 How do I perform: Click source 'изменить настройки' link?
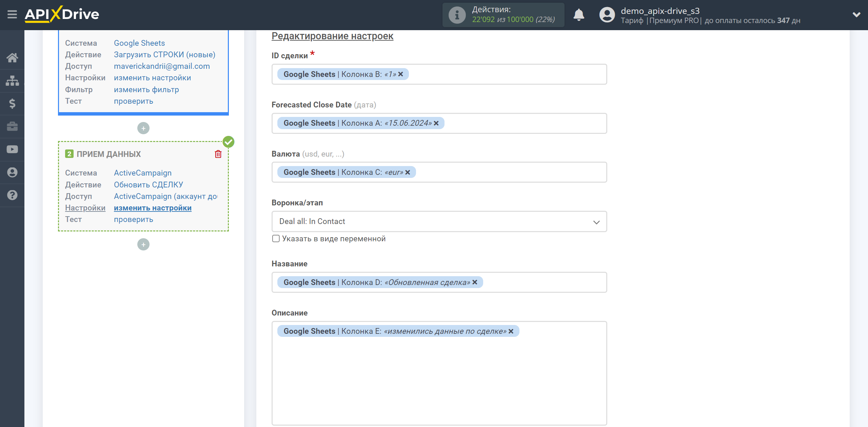click(x=152, y=78)
